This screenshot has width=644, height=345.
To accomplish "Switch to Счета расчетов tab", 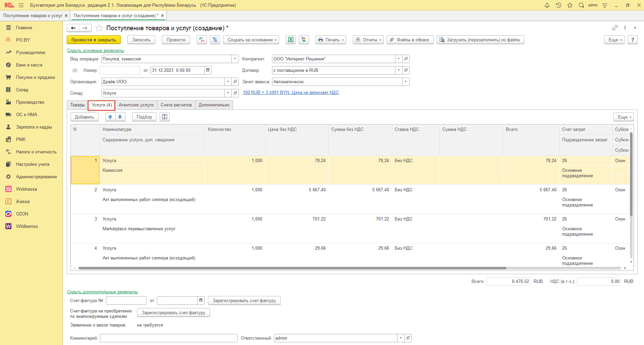I will 176,105.
